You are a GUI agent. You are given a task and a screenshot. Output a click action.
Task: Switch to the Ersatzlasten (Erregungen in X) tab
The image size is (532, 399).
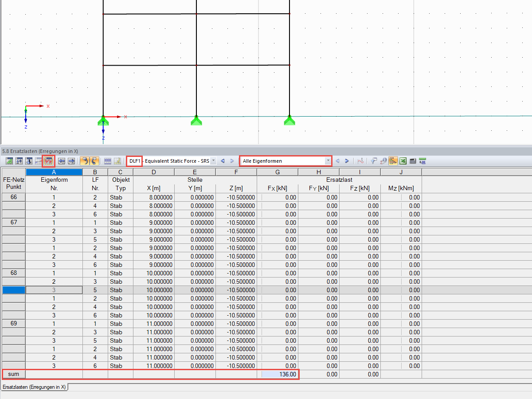click(33, 387)
